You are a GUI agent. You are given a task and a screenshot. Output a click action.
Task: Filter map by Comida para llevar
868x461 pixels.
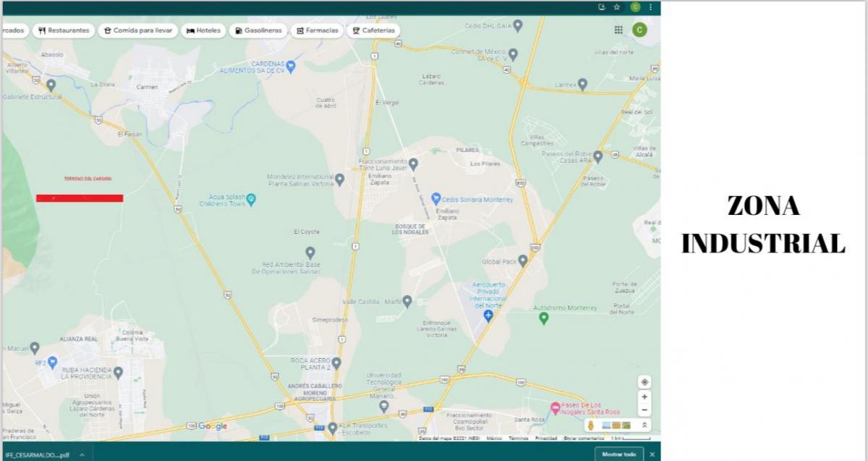pyautogui.click(x=138, y=30)
